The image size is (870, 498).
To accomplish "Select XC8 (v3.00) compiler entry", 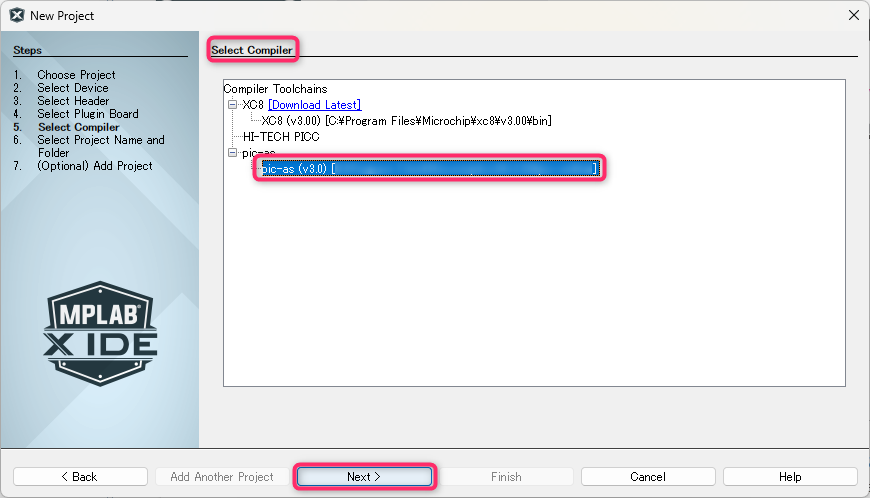I will coord(406,121).
